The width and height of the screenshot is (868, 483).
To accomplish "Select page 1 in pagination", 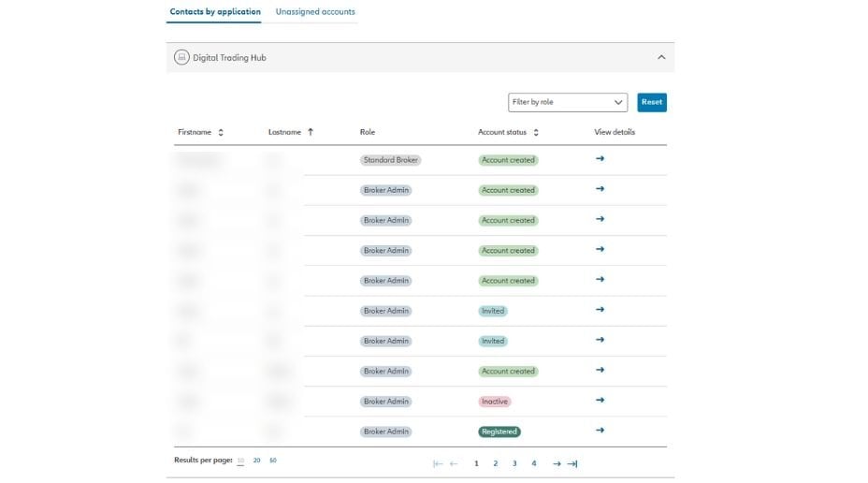I will [x=476, y=463].
